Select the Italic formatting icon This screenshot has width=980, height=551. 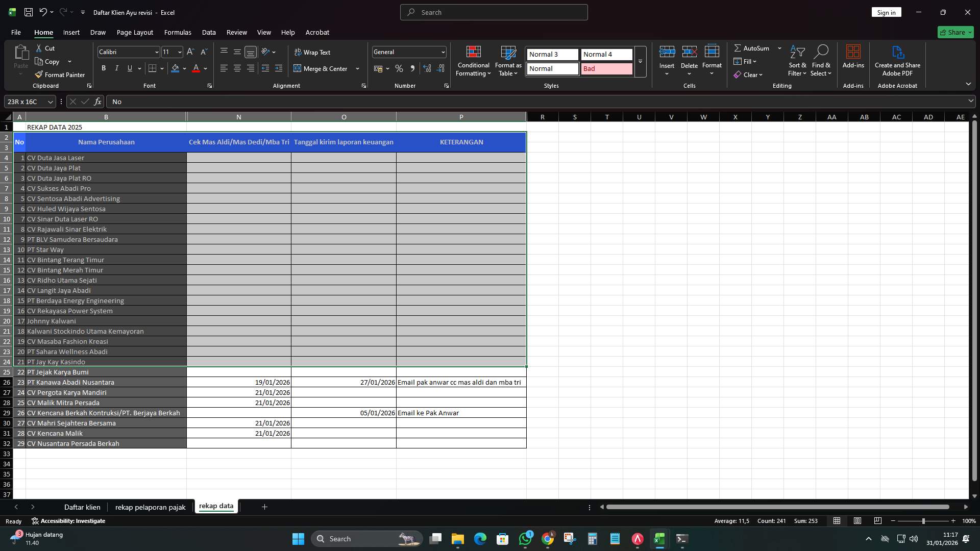point(116,68)
